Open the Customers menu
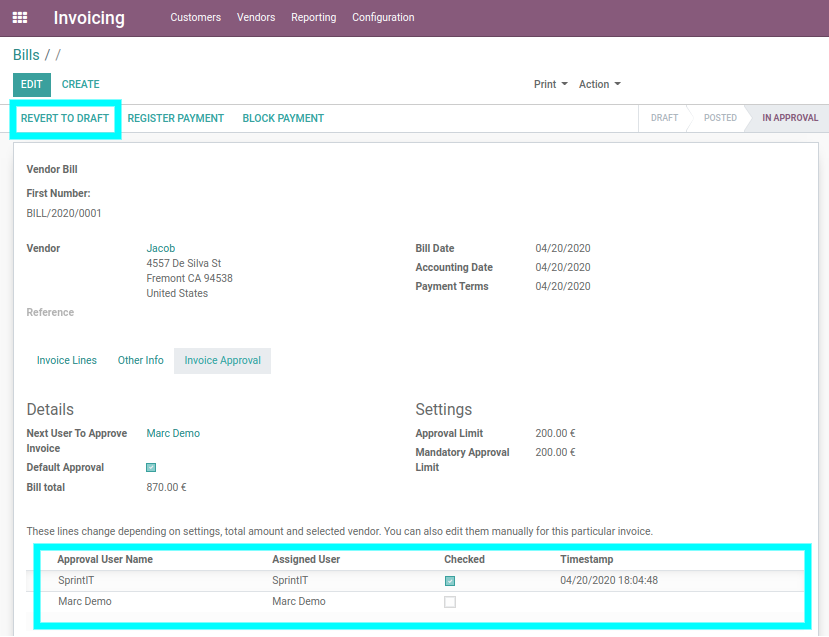Viewport: 829px width, 637px height. click(x=195, y=17)
